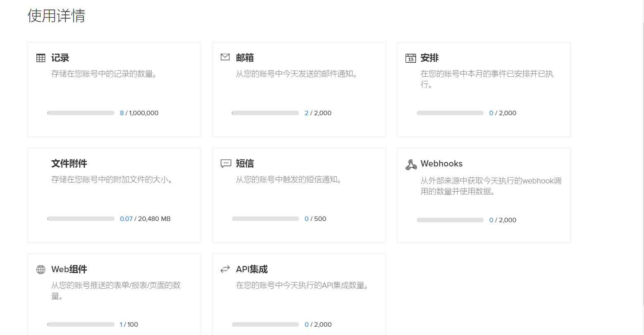Click the envelope icon beside 邮箱
This screenshot has width=644, height=335.
225,57
